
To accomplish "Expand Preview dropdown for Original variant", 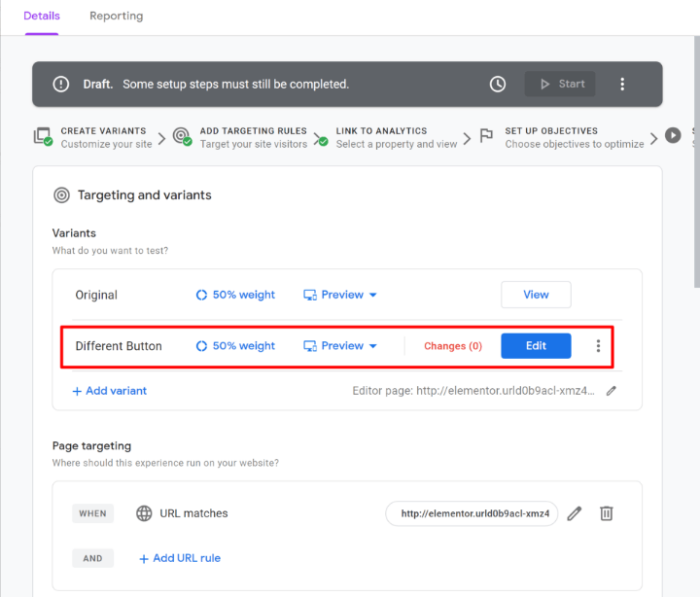I will point(340,295).
